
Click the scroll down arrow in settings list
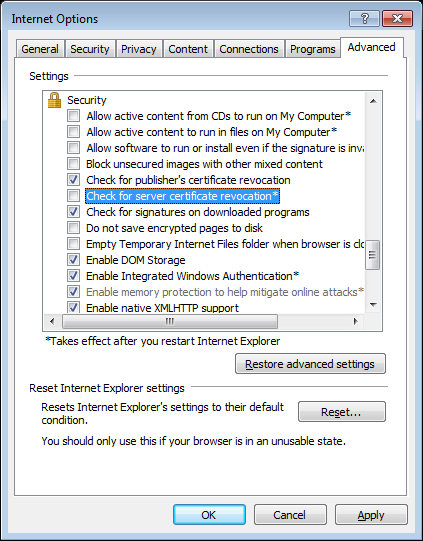click(373, 304)
